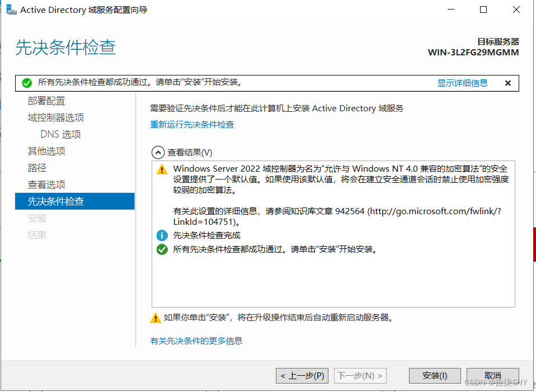
Task: Open 显示详细信息 link
Action: (463, 83)
